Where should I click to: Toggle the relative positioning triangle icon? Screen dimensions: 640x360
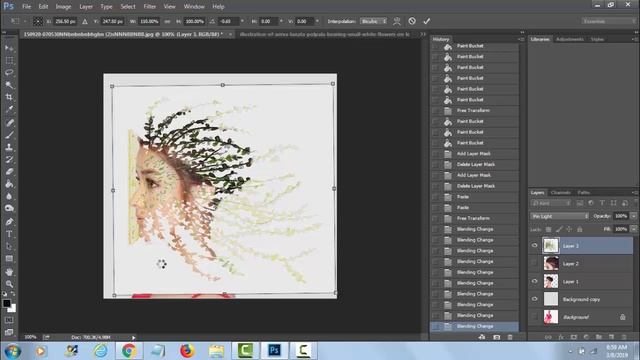tap(84, 21)
